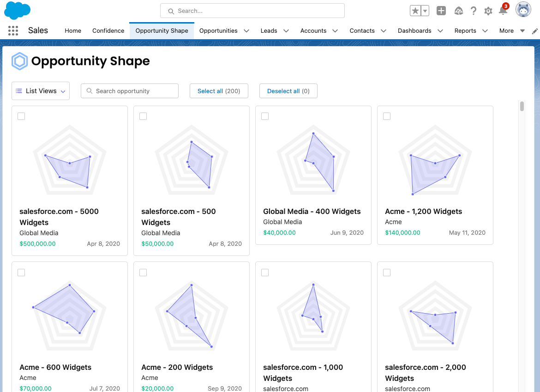Screen dimensions: 540x392
Task: Open the App Launcher grid icon
Action: click(13, 31)
